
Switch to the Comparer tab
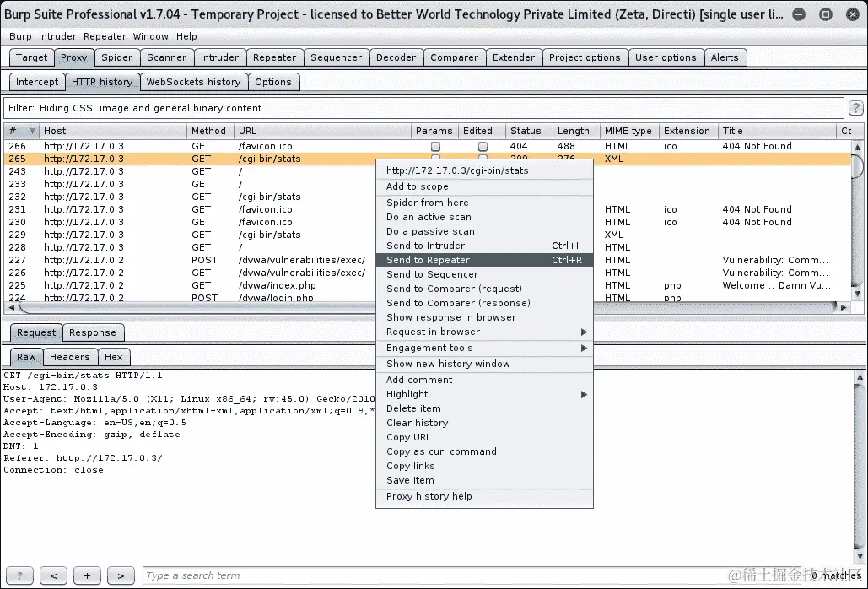tap(455, 57)
